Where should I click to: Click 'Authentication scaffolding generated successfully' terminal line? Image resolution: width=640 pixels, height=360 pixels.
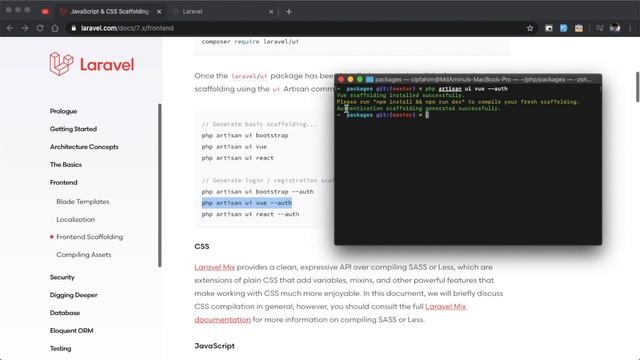click(x=418, y=109)
